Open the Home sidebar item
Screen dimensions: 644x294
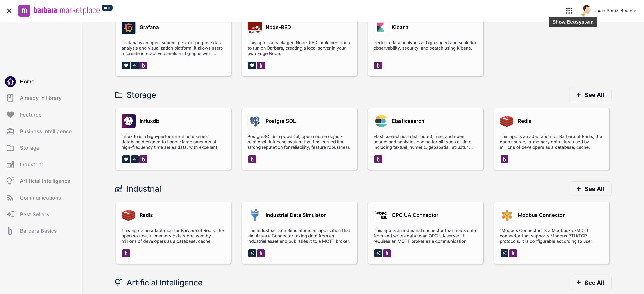tap(27, 82)
